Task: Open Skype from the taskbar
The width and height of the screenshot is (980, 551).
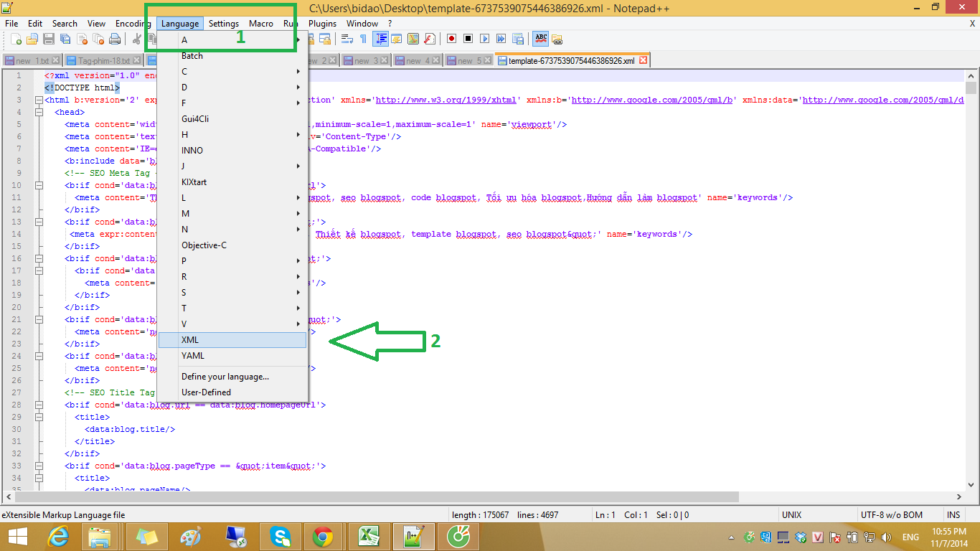Action: [281, 536]
